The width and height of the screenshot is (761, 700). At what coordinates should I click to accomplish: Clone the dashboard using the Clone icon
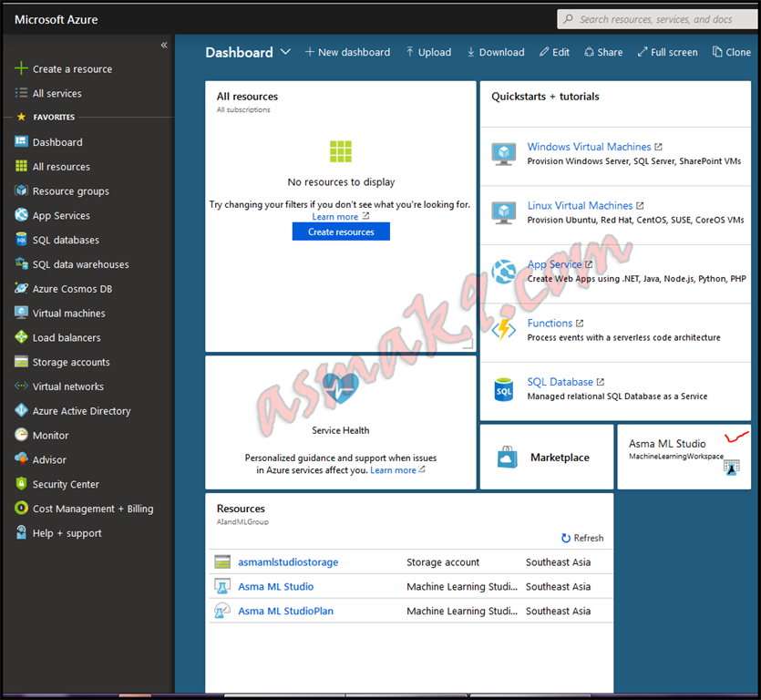tap(716, 52)
